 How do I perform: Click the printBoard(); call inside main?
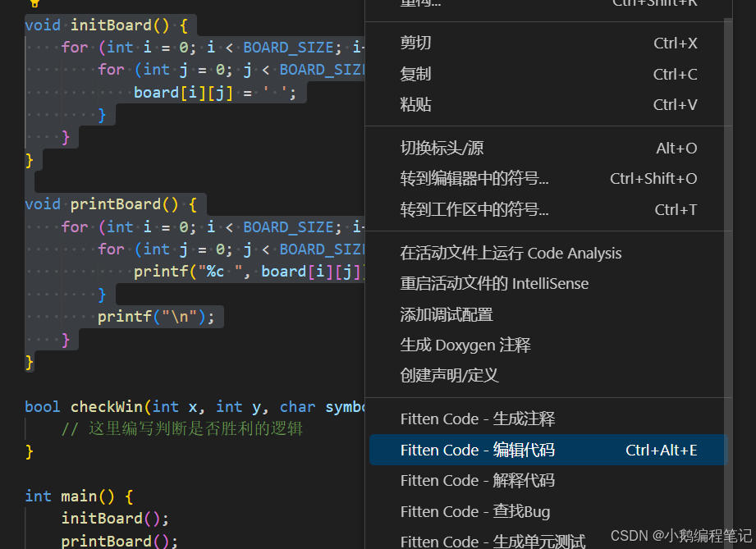120,541
